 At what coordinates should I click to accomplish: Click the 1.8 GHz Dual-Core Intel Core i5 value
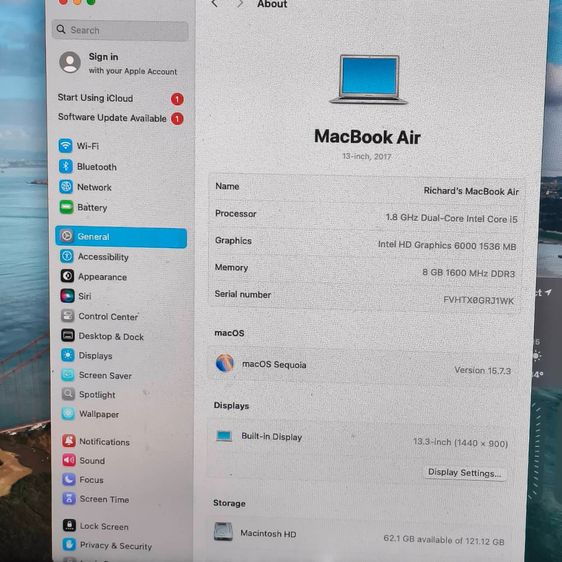point(452,218)
